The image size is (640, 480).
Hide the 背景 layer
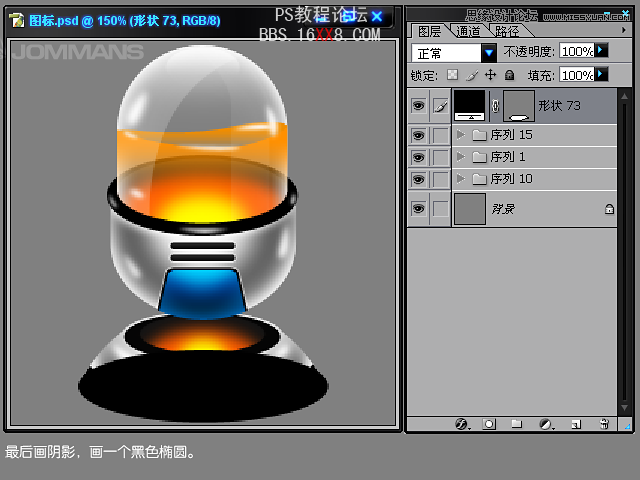pos(418,209)
